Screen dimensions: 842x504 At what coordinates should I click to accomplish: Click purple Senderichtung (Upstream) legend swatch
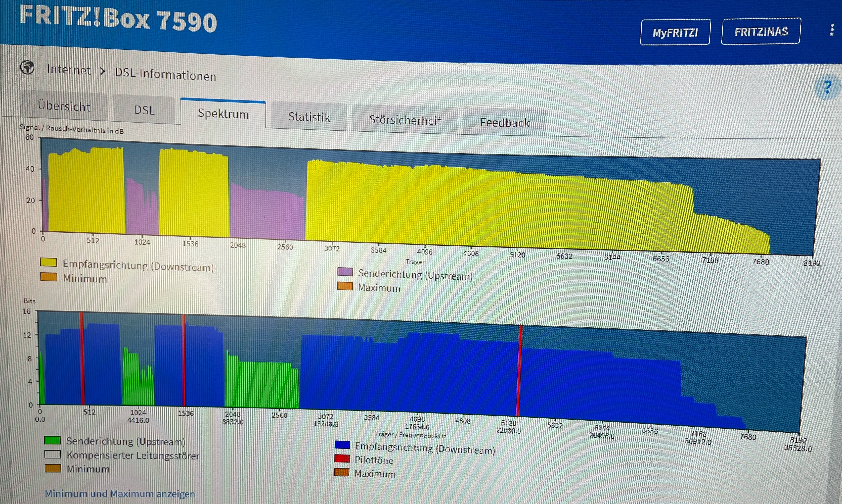pyautogui.click(x=345, y=272)
